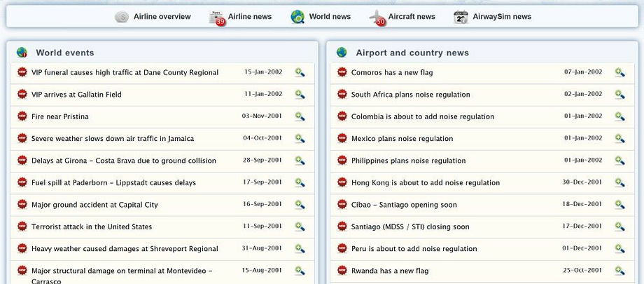644x284 pixels.
Task: Click the World news globe icon
Action: click(x=297, y=17)
